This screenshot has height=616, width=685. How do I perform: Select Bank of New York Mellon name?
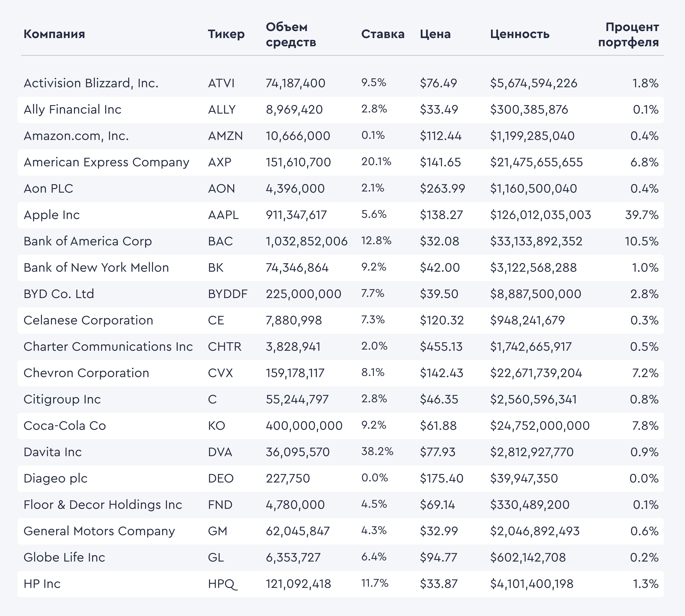pos(96,268)
